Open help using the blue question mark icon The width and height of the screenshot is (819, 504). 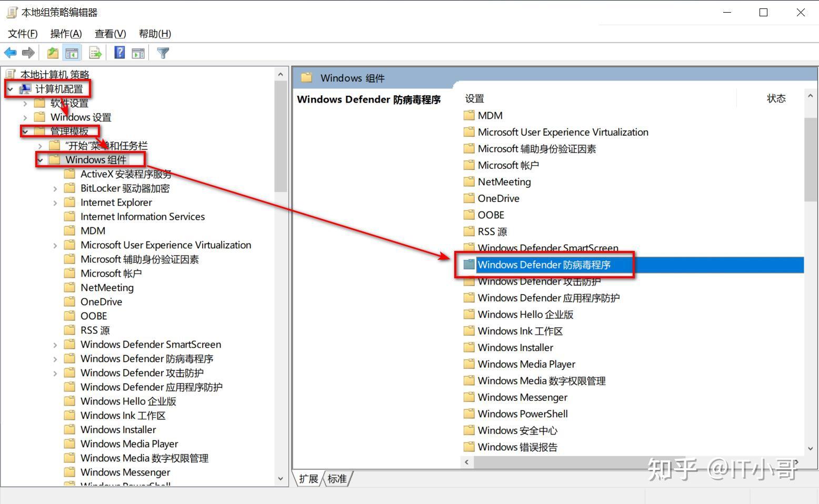click(119, 52)
